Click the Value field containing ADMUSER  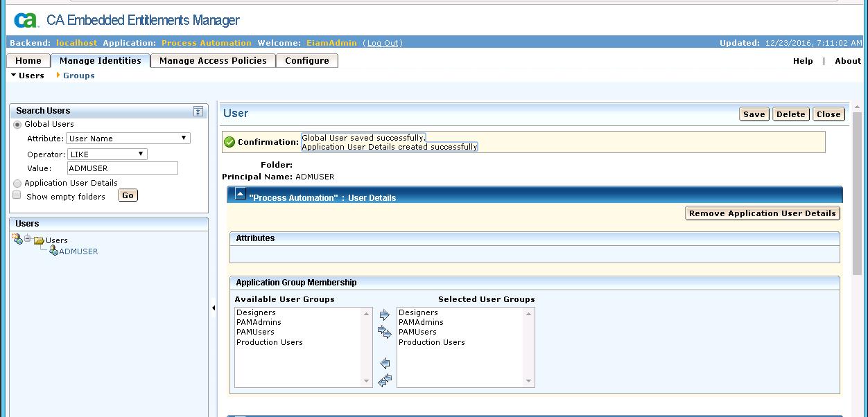[x=123, y=168]
